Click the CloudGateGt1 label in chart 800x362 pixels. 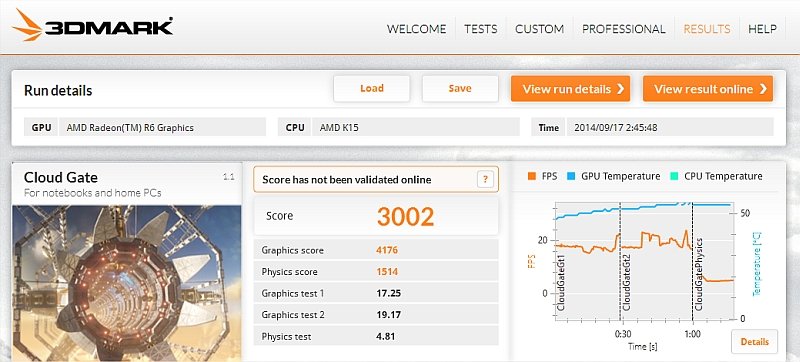click(x=561, y=283)
